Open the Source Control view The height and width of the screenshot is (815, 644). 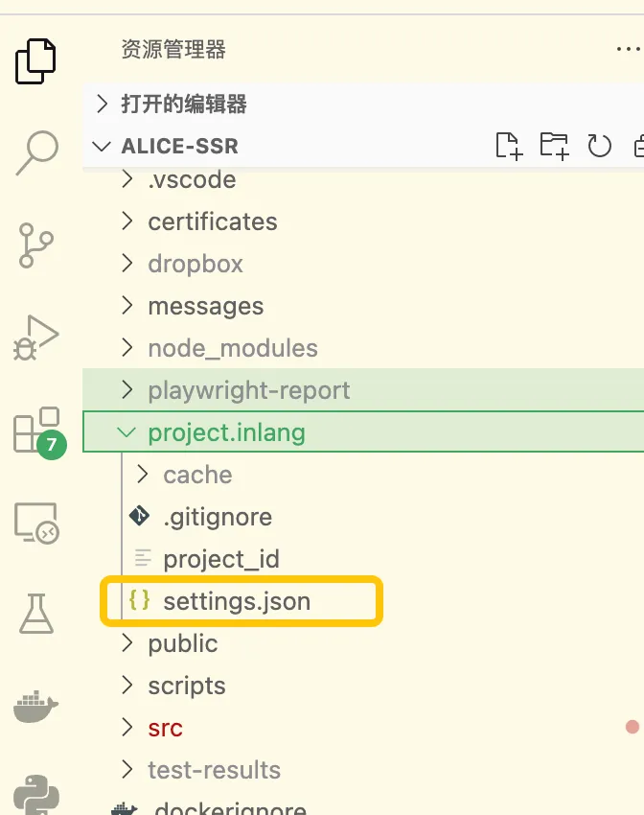pos(35,245)
